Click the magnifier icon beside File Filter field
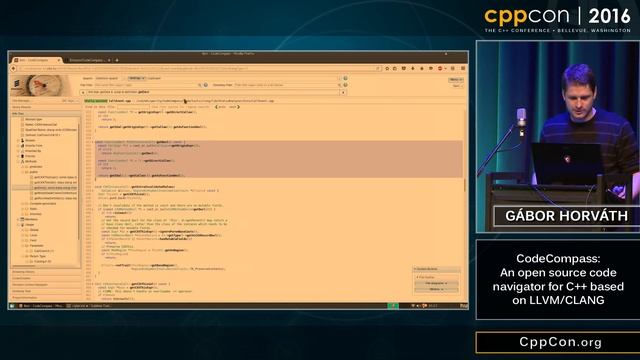 (200, 85)
